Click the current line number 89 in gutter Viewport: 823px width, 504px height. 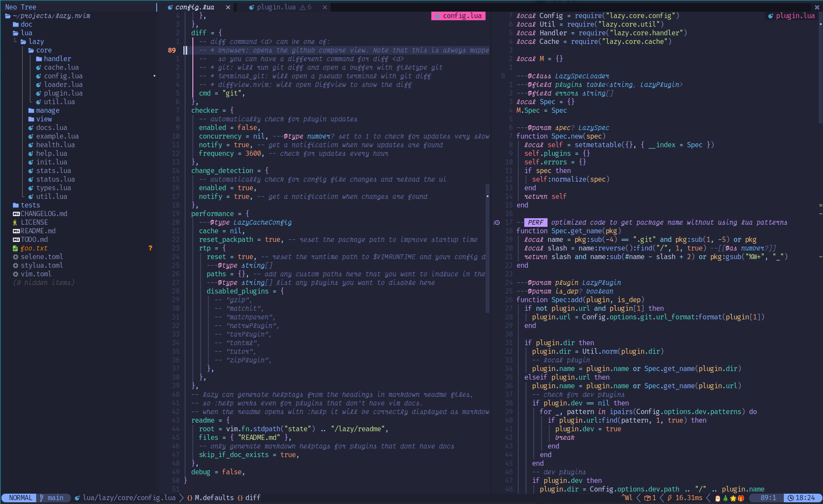[172, 50]
